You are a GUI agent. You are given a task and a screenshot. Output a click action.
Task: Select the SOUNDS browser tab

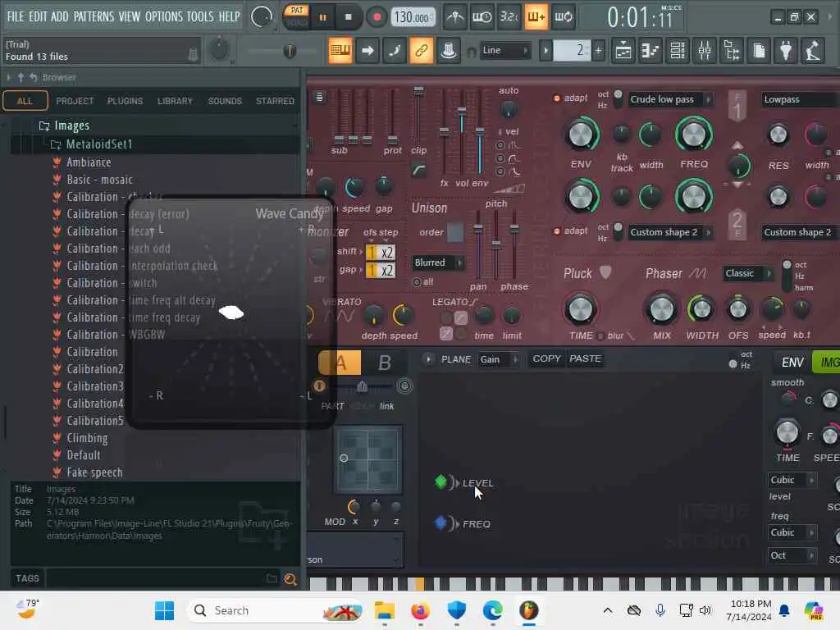click(x=225, y=101)
